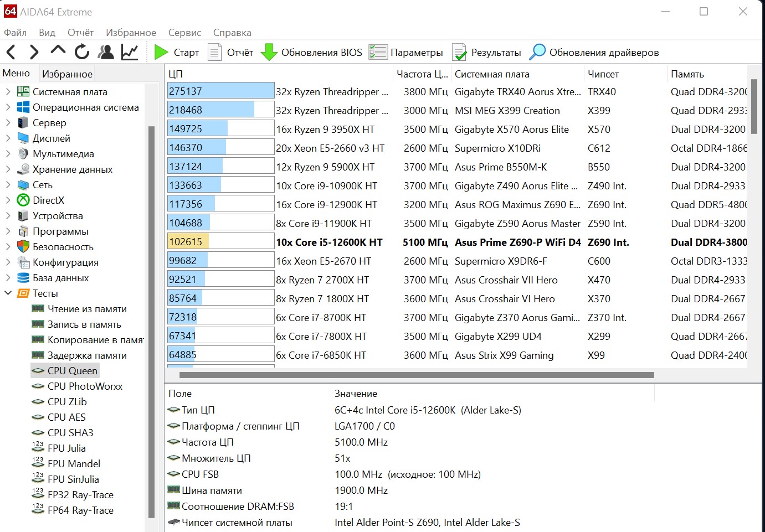The image size is (765, 532).
Task: Sort by the Частота ЦП column header
Action: point(422,74)
